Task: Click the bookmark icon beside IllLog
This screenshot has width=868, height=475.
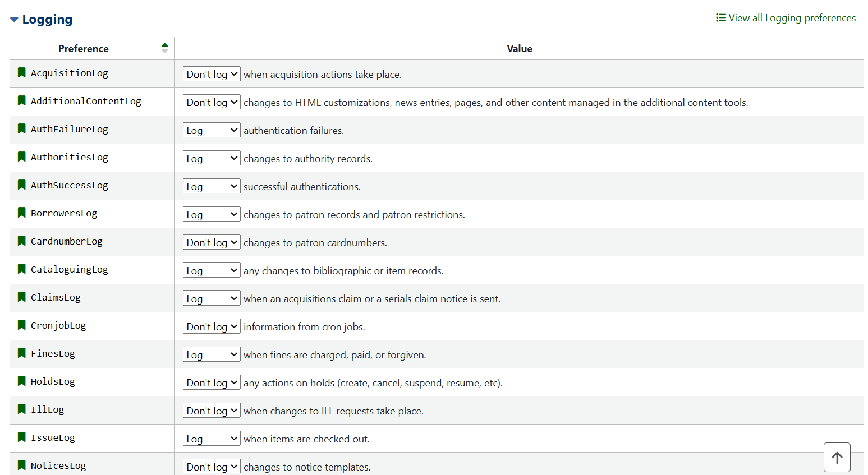Action: coord(22,409)
